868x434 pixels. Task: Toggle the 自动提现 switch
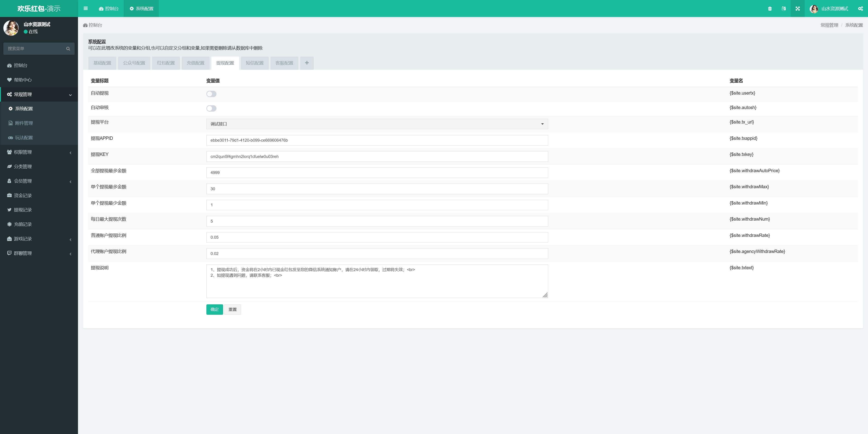pos(211,94)
